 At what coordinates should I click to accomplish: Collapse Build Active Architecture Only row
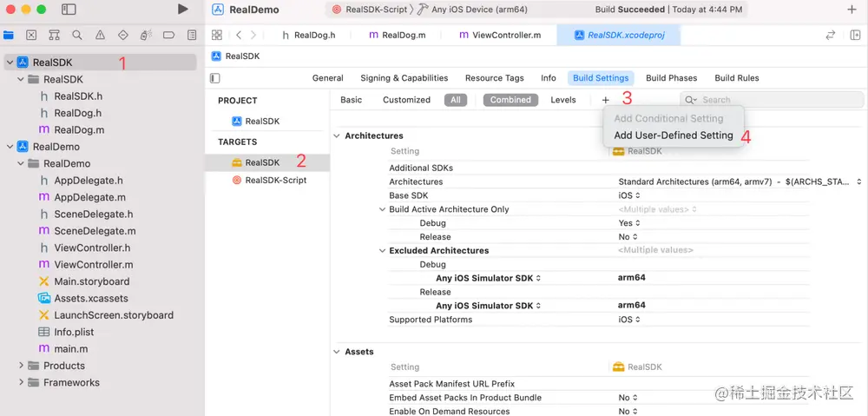(x=382, y=209)
